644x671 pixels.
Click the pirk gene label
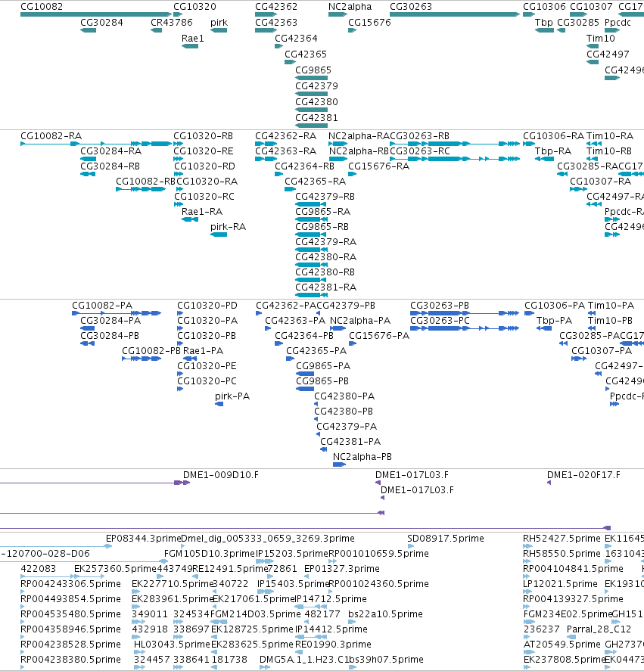point(219,23)
